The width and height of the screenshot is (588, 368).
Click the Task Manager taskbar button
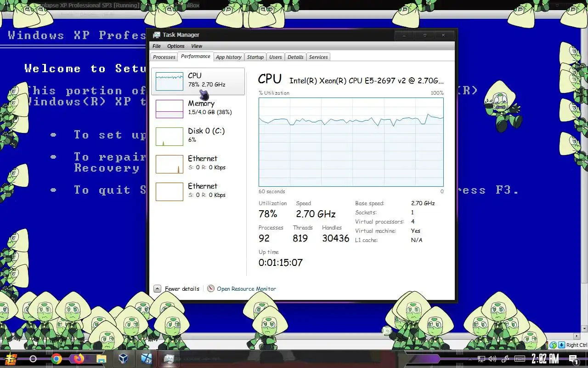169,359
